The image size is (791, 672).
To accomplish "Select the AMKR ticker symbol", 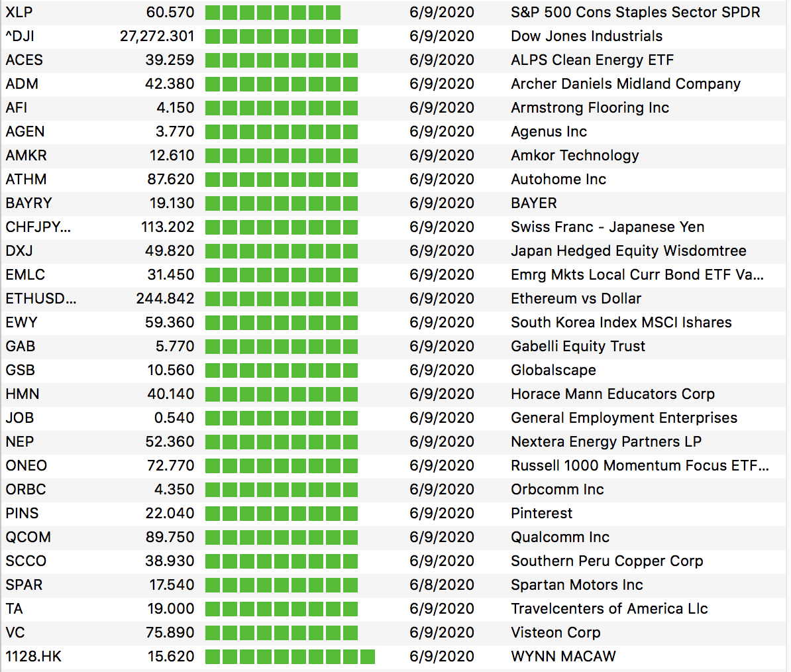I will [x=26, y=155].
